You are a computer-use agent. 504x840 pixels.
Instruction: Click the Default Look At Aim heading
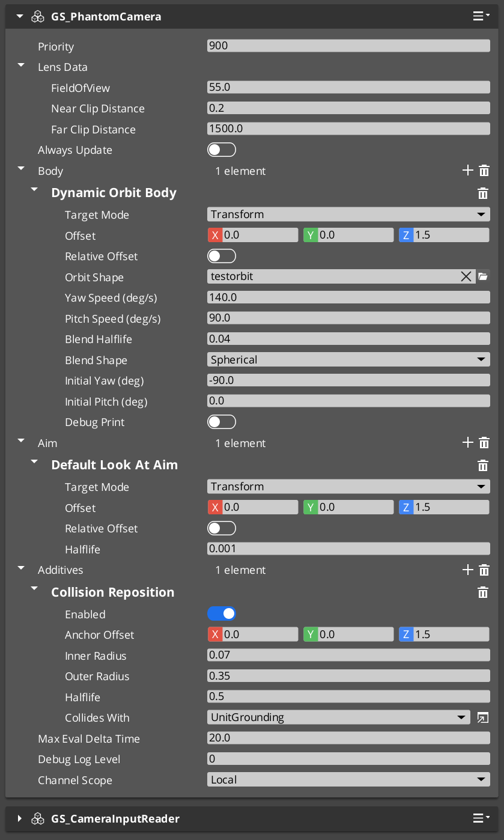click(115, 465)
